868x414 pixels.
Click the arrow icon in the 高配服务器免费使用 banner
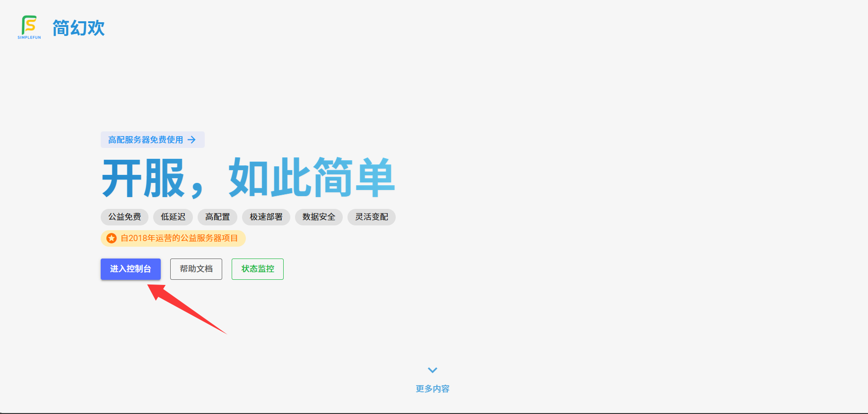(x=191, y=140)
